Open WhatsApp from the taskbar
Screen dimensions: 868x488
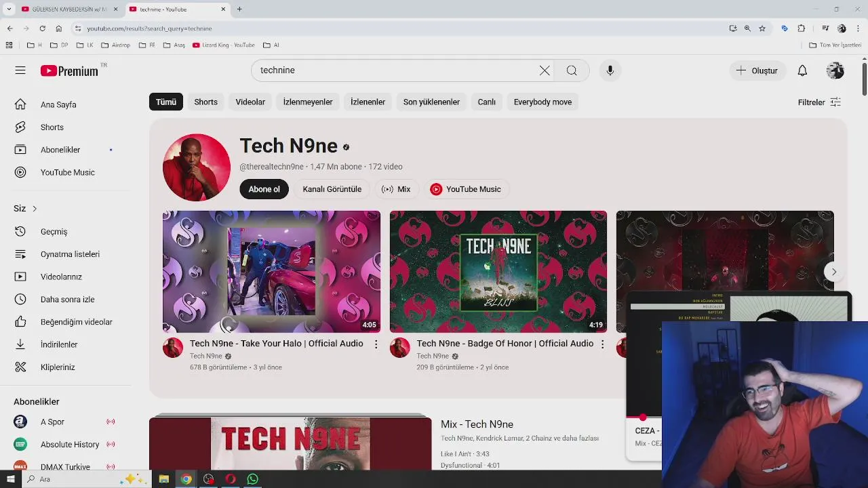point(252,479)
